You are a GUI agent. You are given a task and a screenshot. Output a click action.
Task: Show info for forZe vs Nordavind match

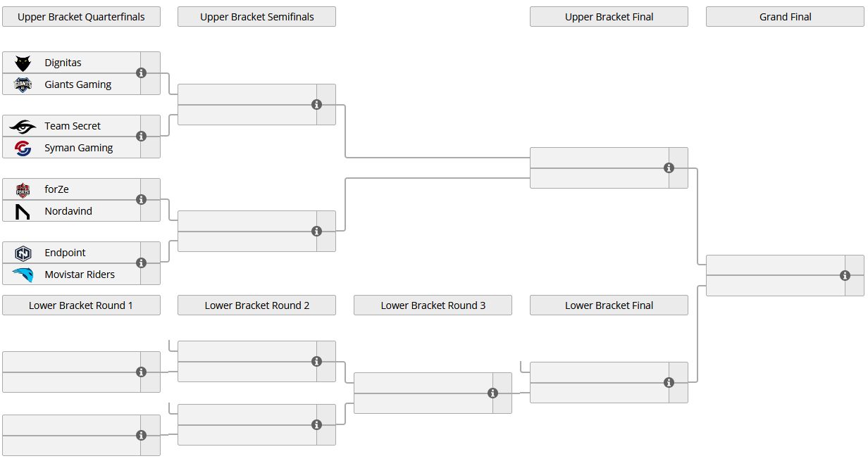point(141,200)
